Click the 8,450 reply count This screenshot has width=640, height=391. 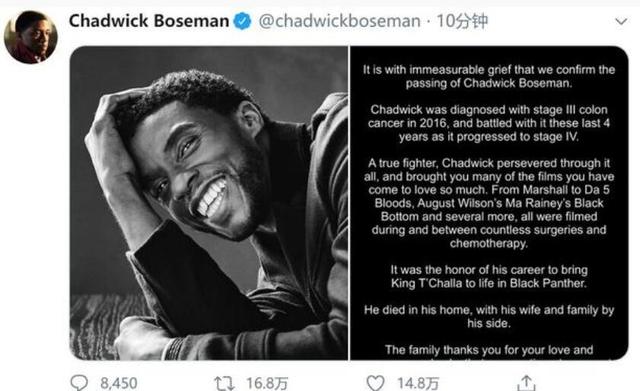119,383
